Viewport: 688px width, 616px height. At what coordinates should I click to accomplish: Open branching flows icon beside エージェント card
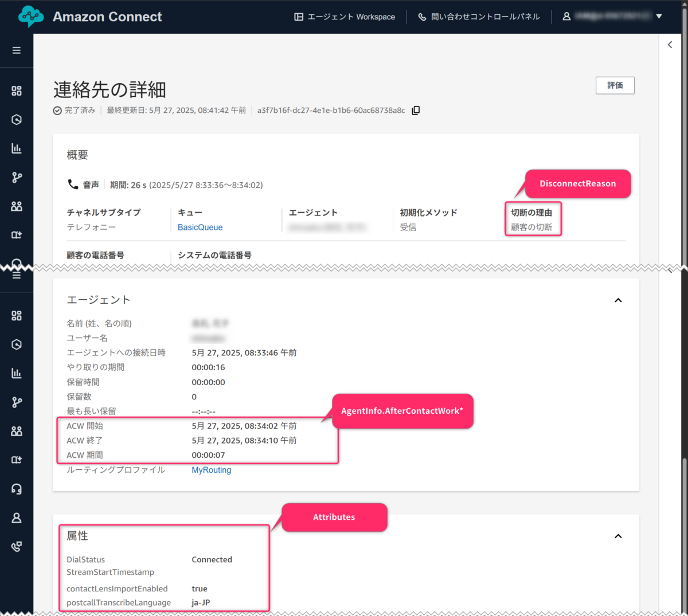(x=17, y=402)
